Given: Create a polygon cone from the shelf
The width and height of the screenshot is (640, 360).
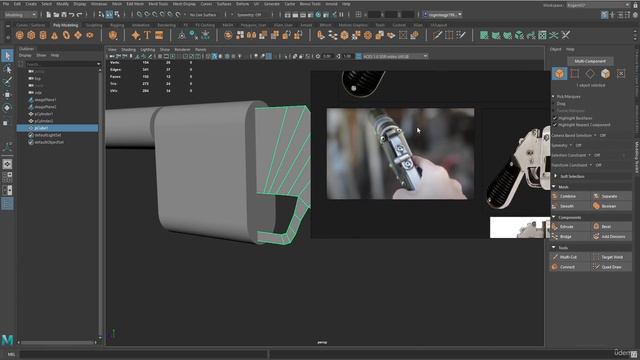Looking at the screenshot, I should [54, 36].
